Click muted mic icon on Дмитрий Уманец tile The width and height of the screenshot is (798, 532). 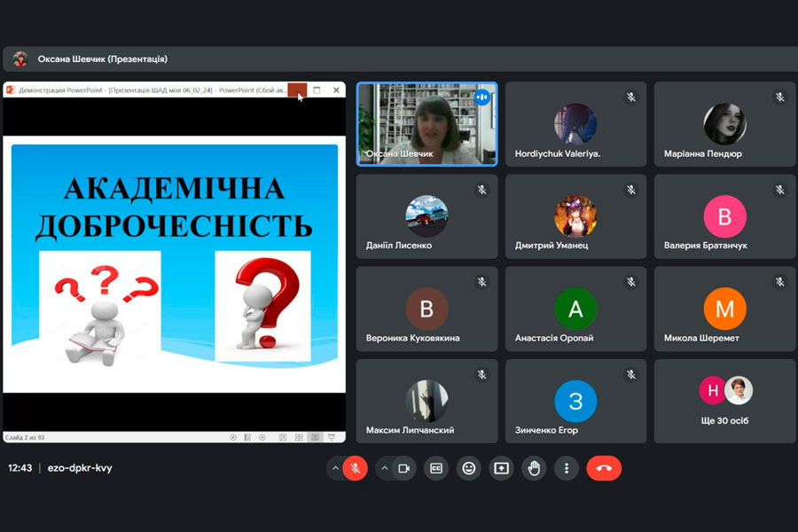631,190
